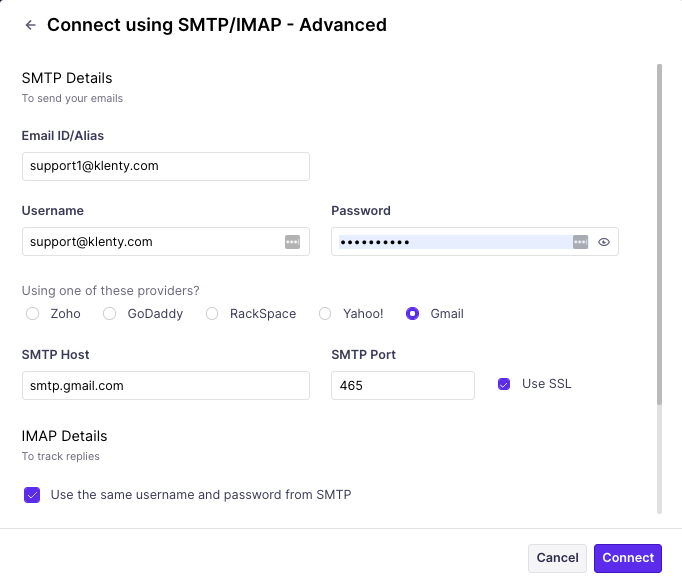
Task: Toggle the Use SSL checkbox
Action: (504, 384)
